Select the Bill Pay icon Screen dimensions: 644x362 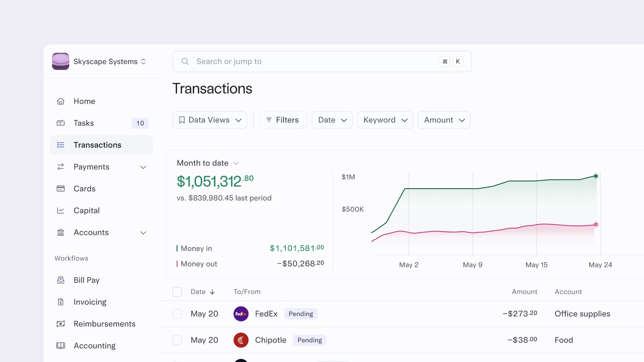point(61,280)
